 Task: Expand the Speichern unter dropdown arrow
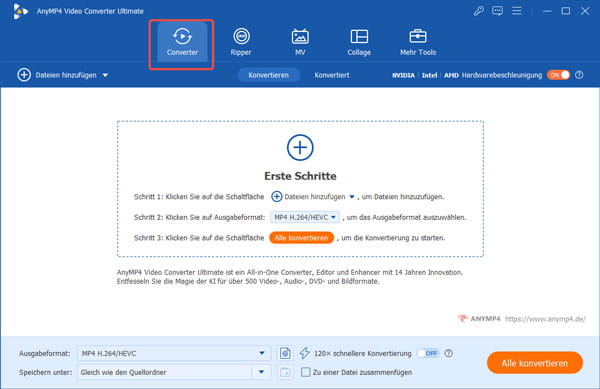(x=261, y=372)
